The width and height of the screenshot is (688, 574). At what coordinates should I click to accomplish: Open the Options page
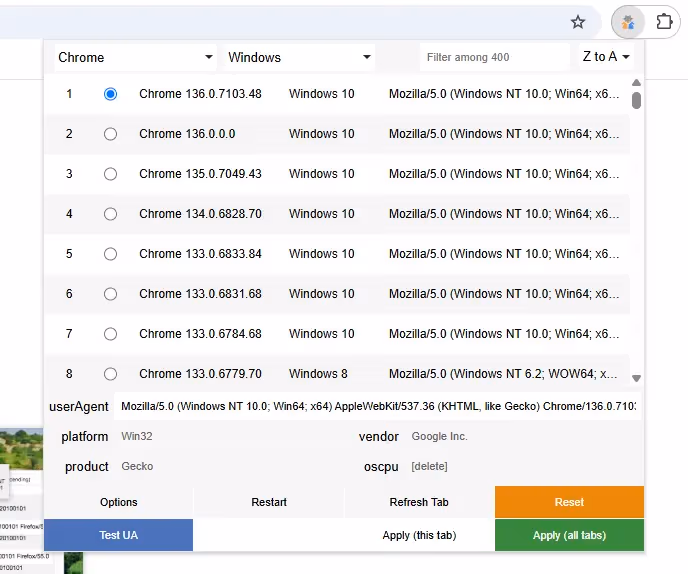[x=118, y=502]
